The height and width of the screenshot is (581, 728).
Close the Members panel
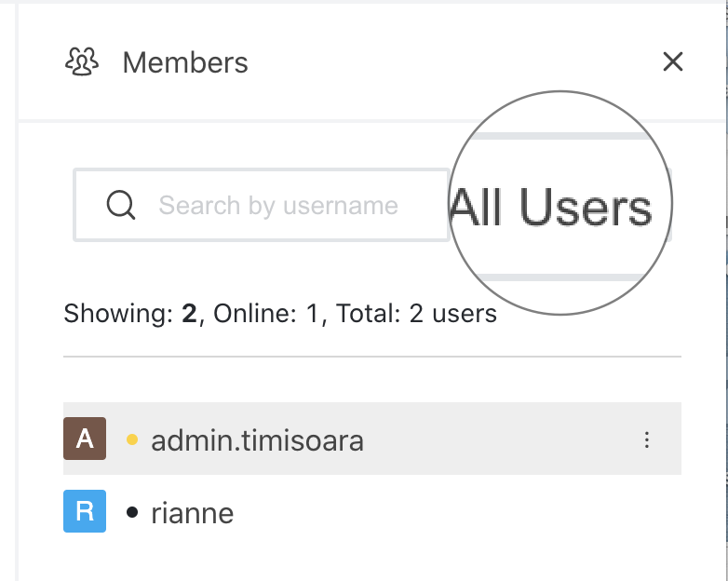click(672, 62)
